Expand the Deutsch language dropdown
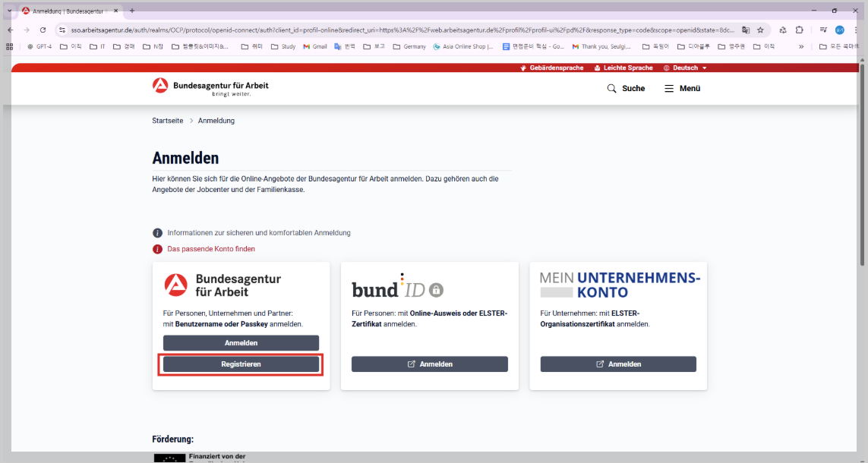868x463 pixels. coord(685,68)
